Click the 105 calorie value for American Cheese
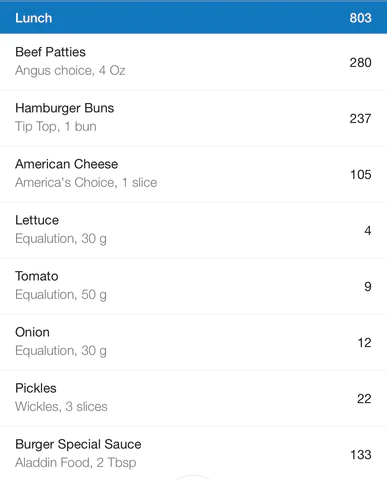 (x=361, y=175)
